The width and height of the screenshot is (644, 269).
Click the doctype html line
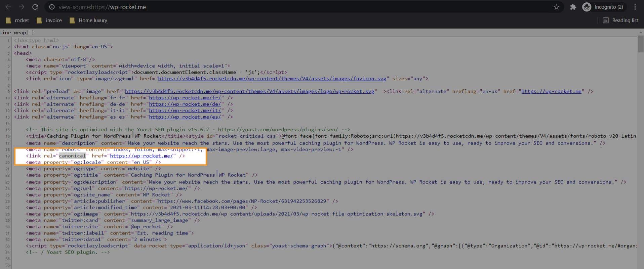point(36,40)
